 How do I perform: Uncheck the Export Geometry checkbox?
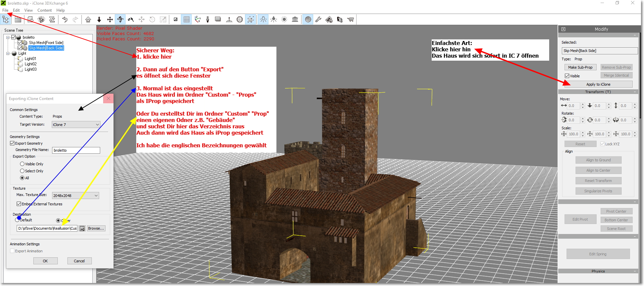point(12,143)
